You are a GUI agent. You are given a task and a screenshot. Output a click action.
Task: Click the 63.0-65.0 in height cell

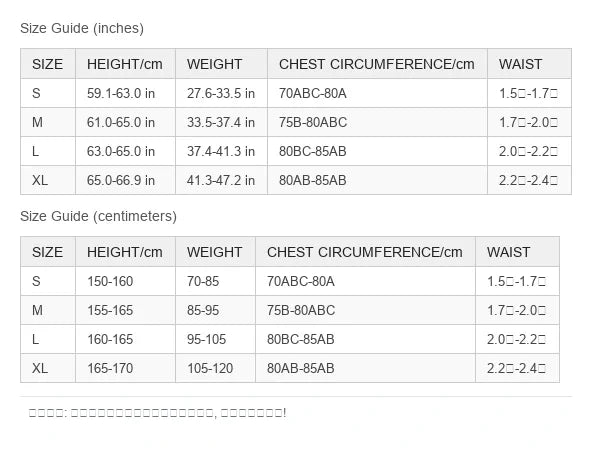126,151
